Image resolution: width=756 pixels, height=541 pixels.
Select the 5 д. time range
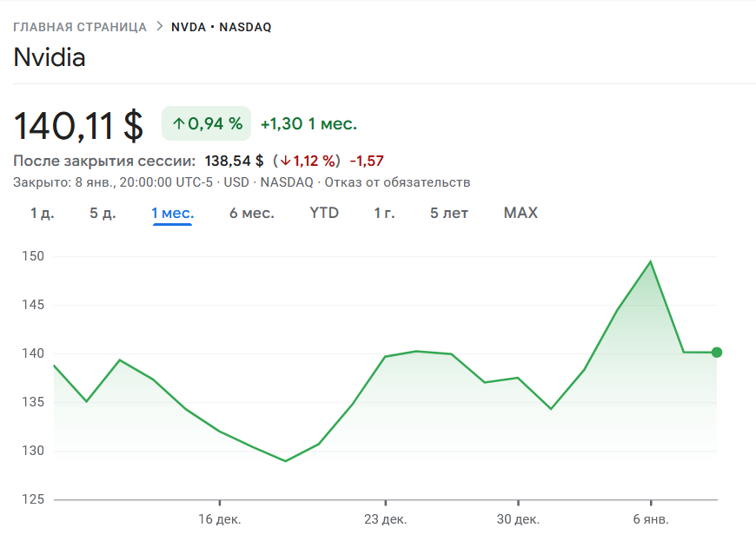tap(103, 213)
